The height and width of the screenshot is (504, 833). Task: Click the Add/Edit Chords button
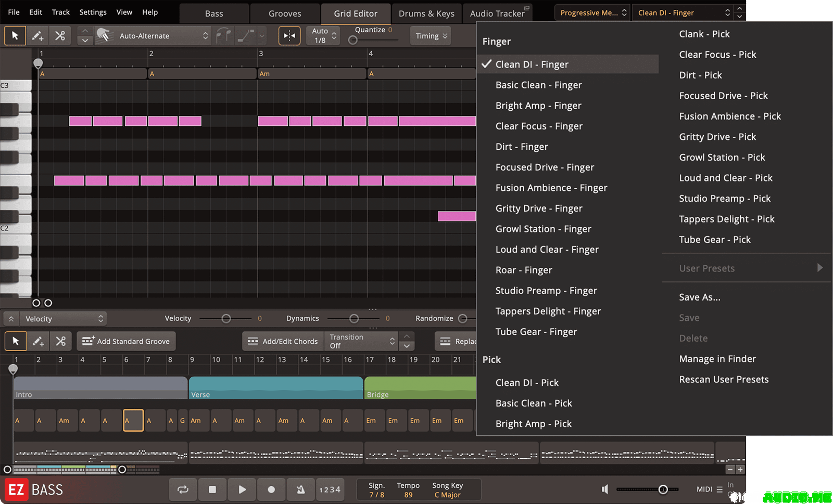coord(283,341)
